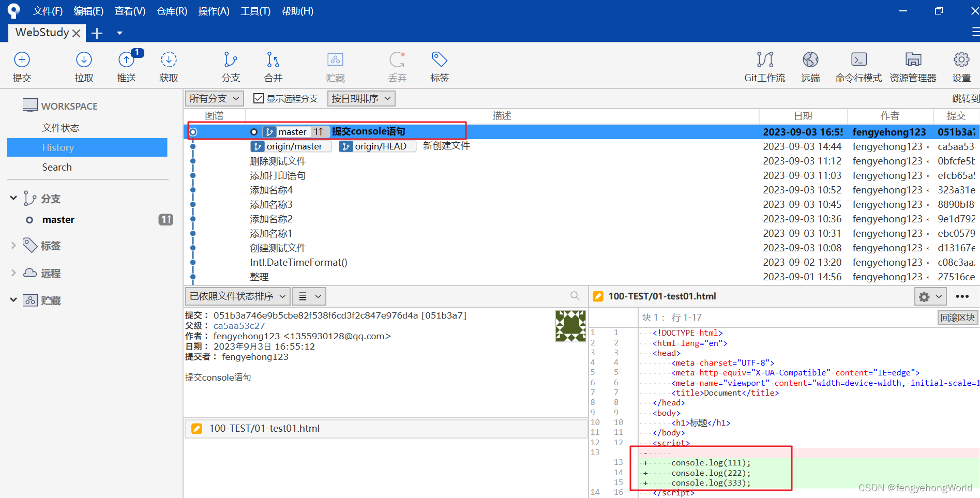Click the 回滚区块 button
Image resolution: width=980 pixels, height=498 pixels.
(957, 318)
